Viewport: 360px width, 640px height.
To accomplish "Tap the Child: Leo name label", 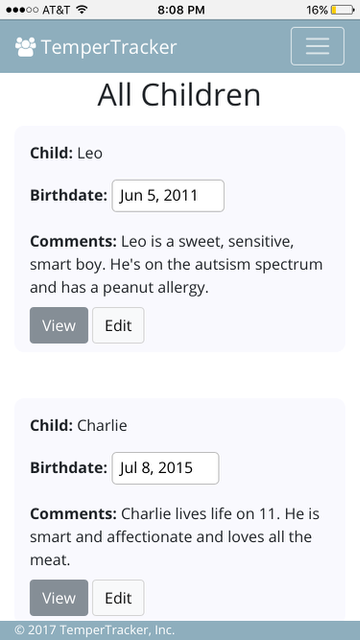I will [x=66, y=153].
